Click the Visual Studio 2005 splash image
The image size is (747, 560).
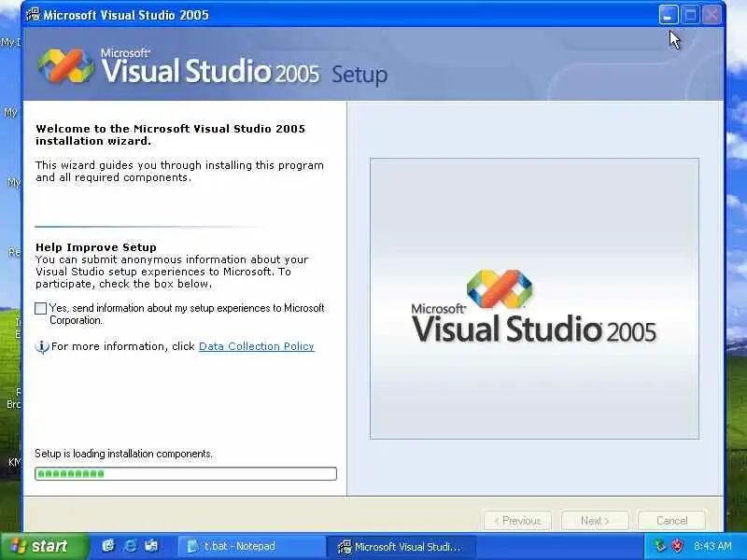coord(534,299)
